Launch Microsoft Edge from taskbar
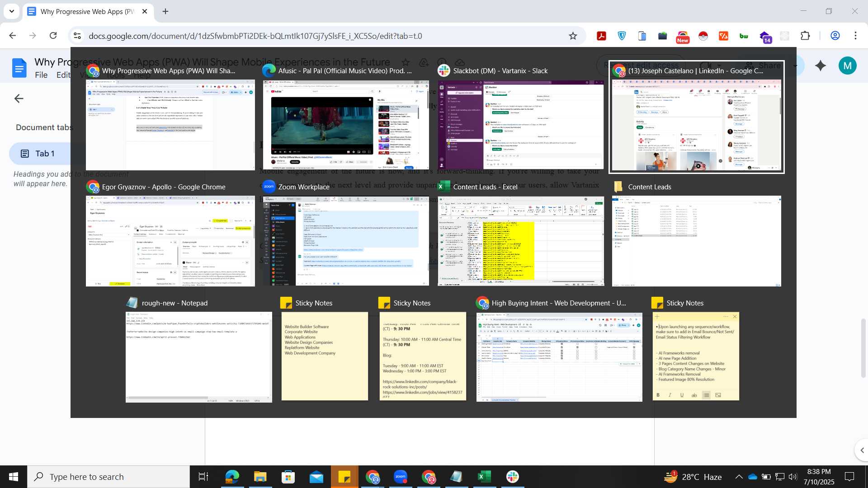Viewport: 868px width, 488px height. (232, 477)
